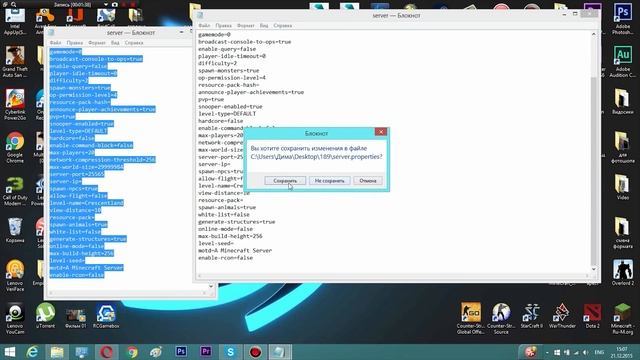Open Premiere Pro from the taskbar
The width and height of the screenshot is (640, 360).
206,352
